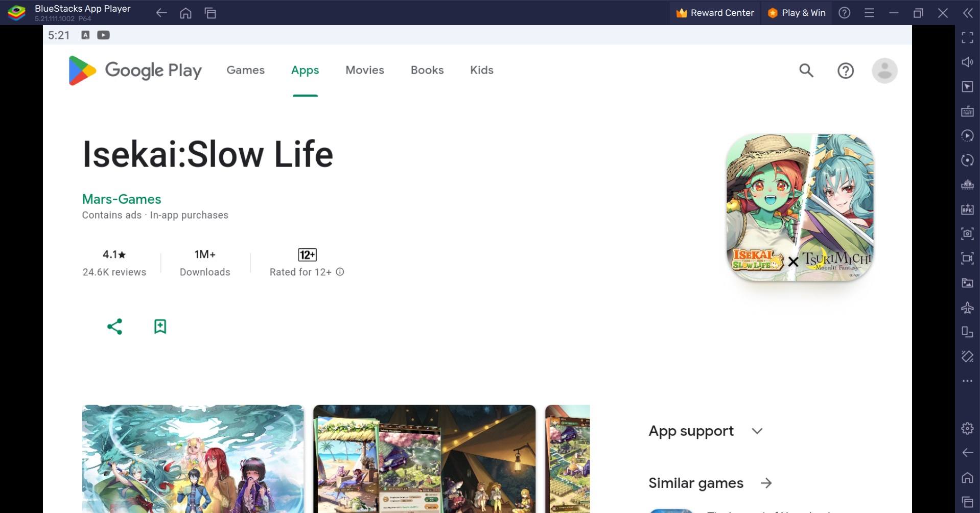Open the partially visible third screenshot

point(567,459)
